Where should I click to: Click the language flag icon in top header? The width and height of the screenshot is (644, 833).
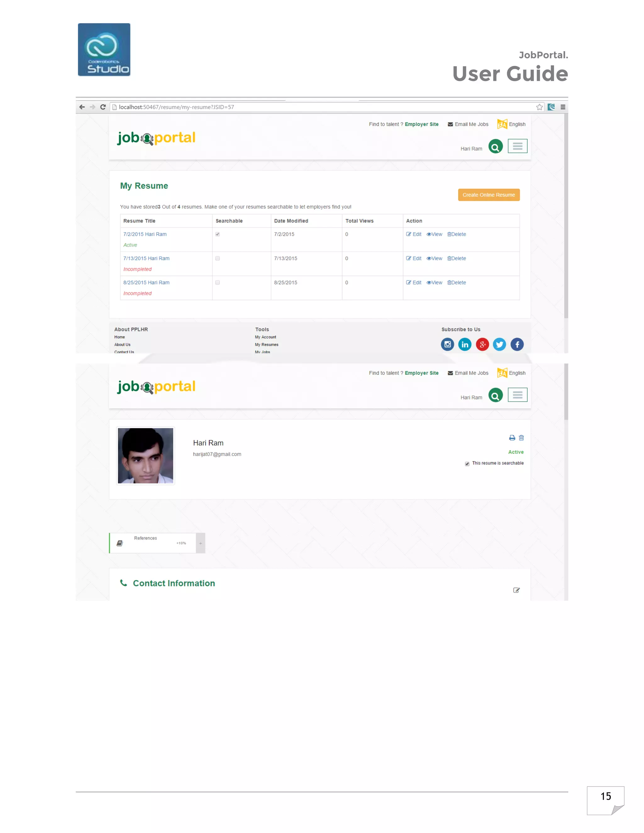tap(502, 124)
